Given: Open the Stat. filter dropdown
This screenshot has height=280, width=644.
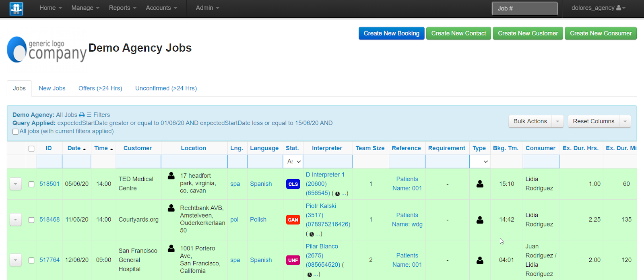Looking at the screenshot, I should 293,162.
